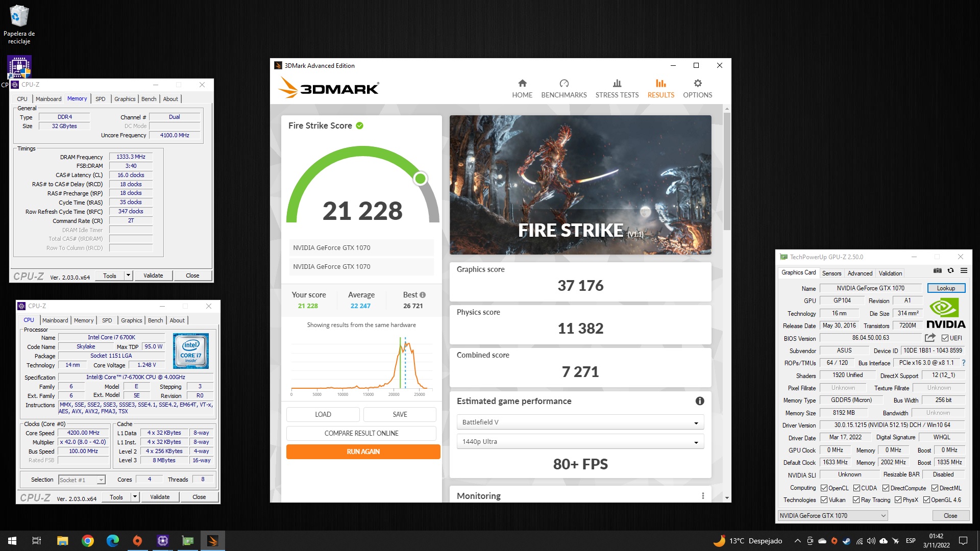Click the scroll-down arrow in 3DMark results
980x551 pixels.
tap(727, 498)
